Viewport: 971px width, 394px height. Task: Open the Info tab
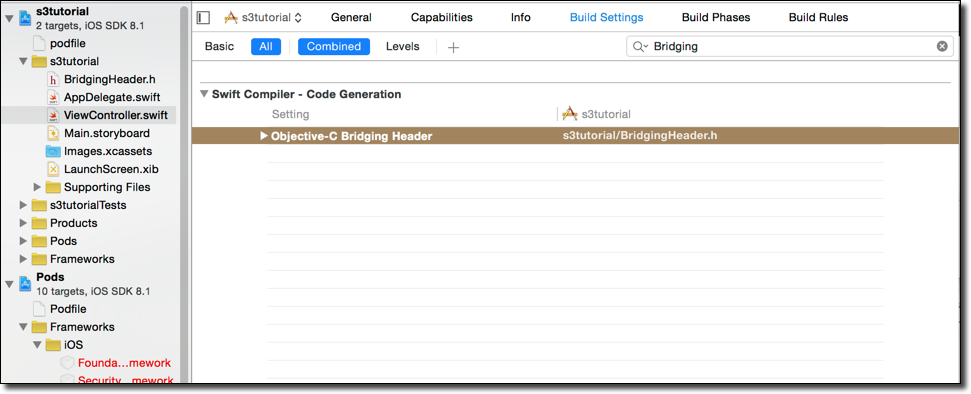click(x=521, y=18)
